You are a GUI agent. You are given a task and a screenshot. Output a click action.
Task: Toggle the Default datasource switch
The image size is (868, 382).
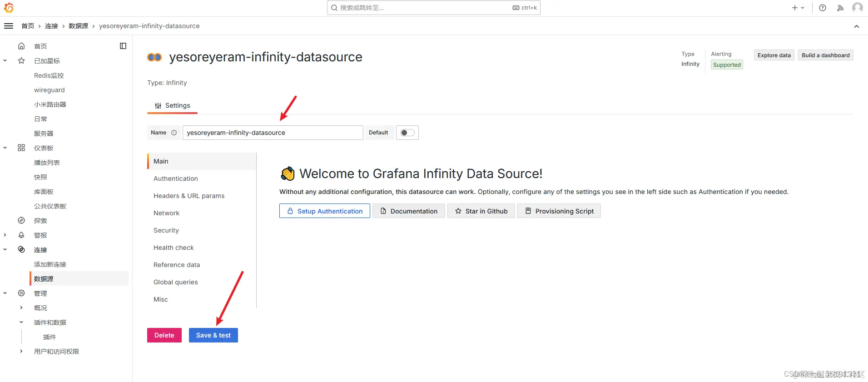tap(407, 133)
